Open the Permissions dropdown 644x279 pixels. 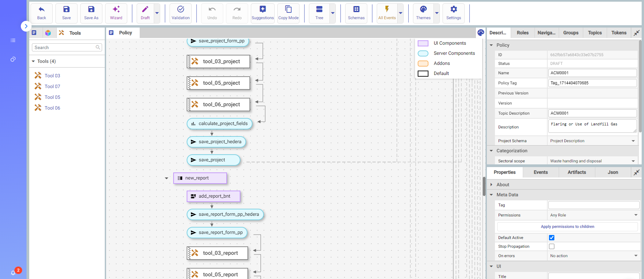tap(593, 215)
